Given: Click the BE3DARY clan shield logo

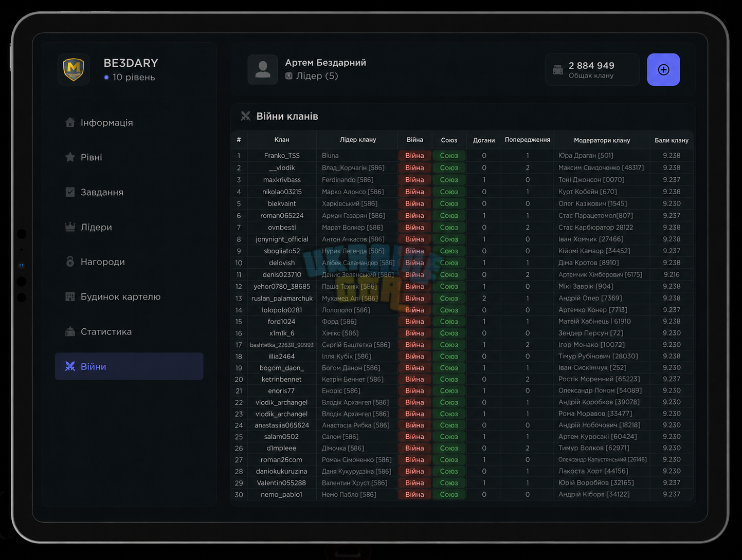Looking at the screenshot, I should click(74, 69).
